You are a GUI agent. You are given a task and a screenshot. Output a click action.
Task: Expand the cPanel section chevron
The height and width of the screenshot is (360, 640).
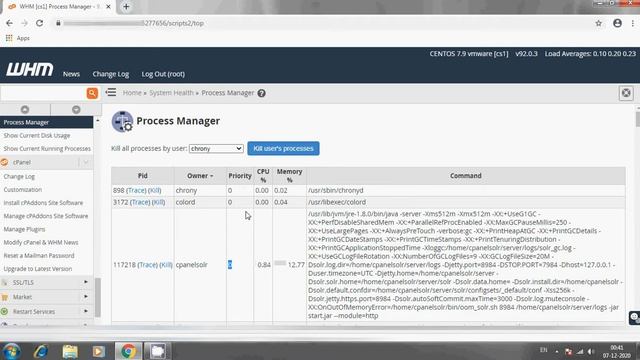click(x=86, y=162)
